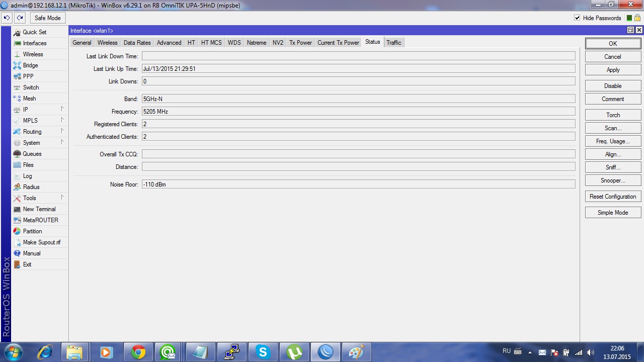The width and height of the screenshot is (644, 362).
Task: Start the Torch tool
Action: point(613,115)
